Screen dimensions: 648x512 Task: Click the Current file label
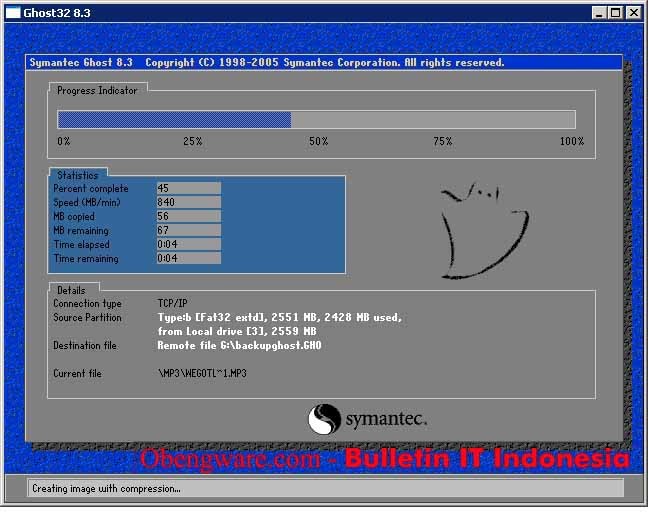(x=77, y=374)
